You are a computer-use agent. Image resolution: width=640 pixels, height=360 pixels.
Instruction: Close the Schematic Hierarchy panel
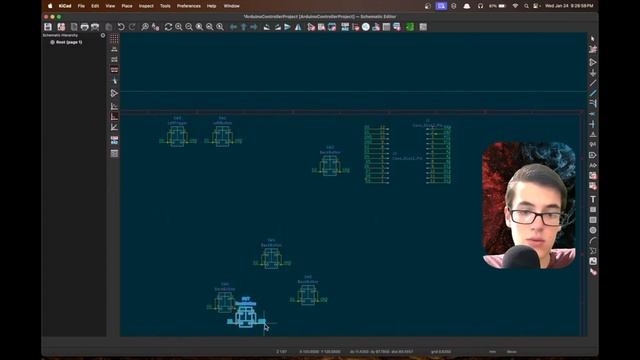click(103, 36)
